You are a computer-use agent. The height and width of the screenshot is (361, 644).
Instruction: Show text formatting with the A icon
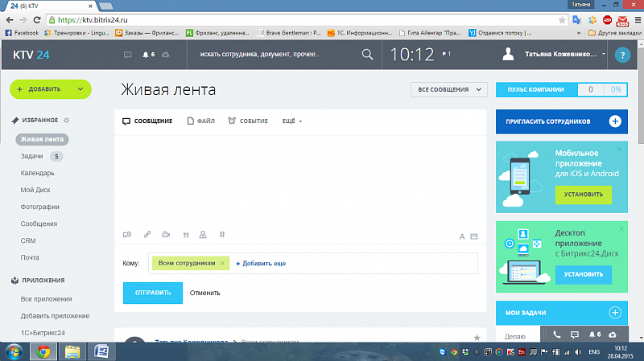[x=462, y=236]
